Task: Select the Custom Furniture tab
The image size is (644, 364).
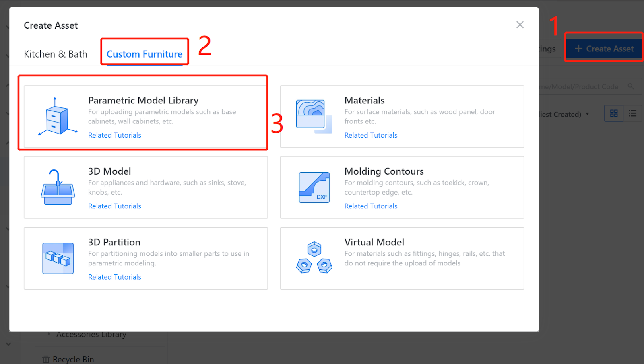Action: [144, 54]
